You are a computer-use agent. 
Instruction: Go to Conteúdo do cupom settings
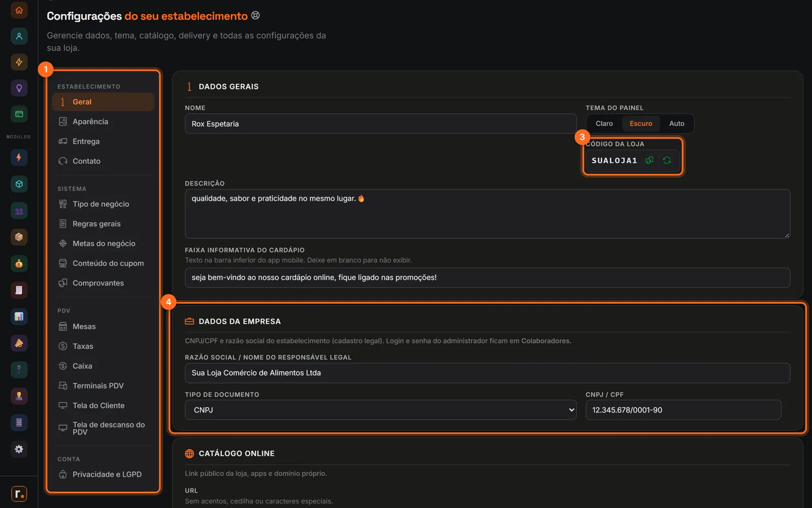(103, 263)
